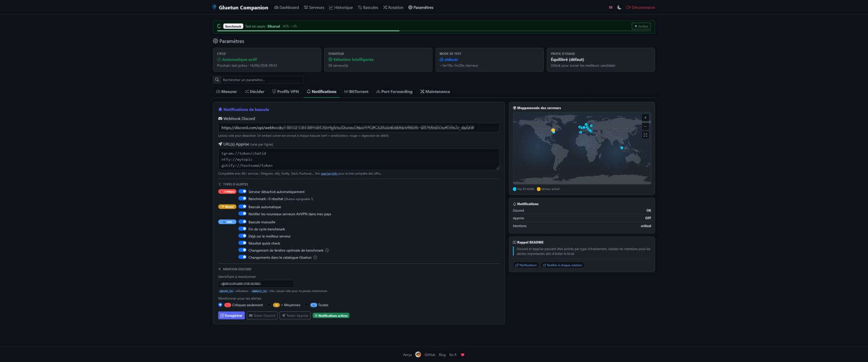Open the world map in fullscreen

point(645,135)
